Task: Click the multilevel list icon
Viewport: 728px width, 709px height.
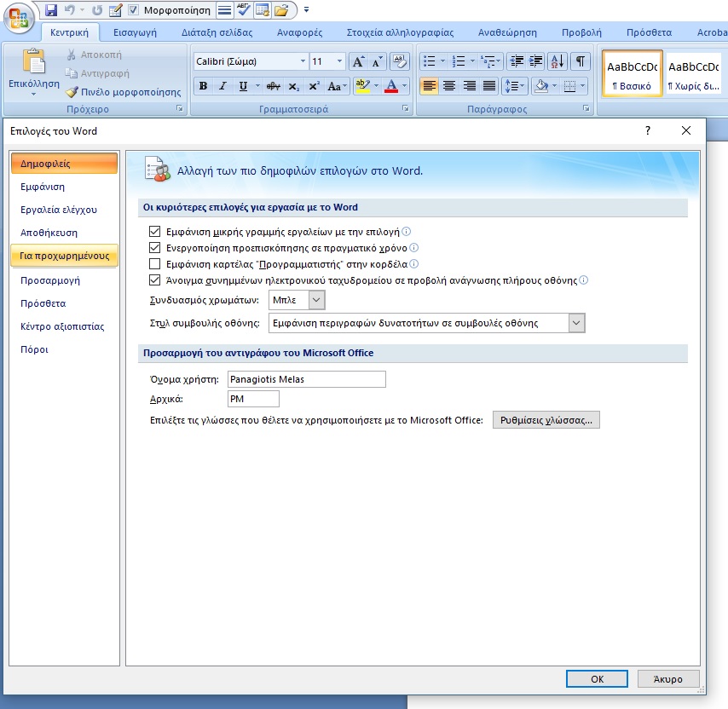Action: (x=490, y=61)
